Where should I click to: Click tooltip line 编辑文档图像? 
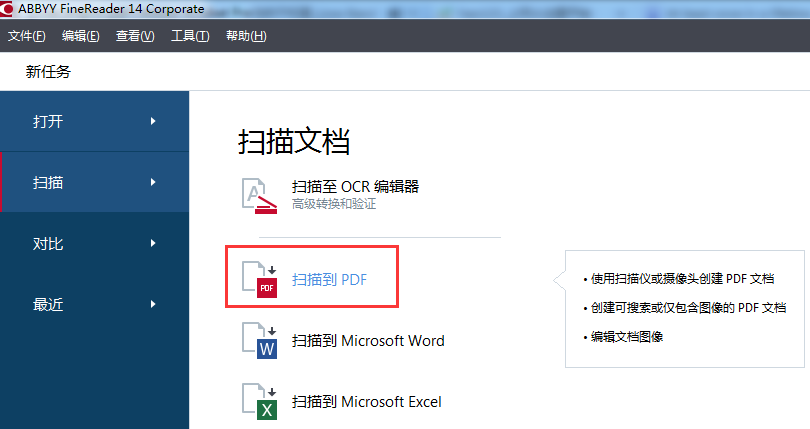627,336
